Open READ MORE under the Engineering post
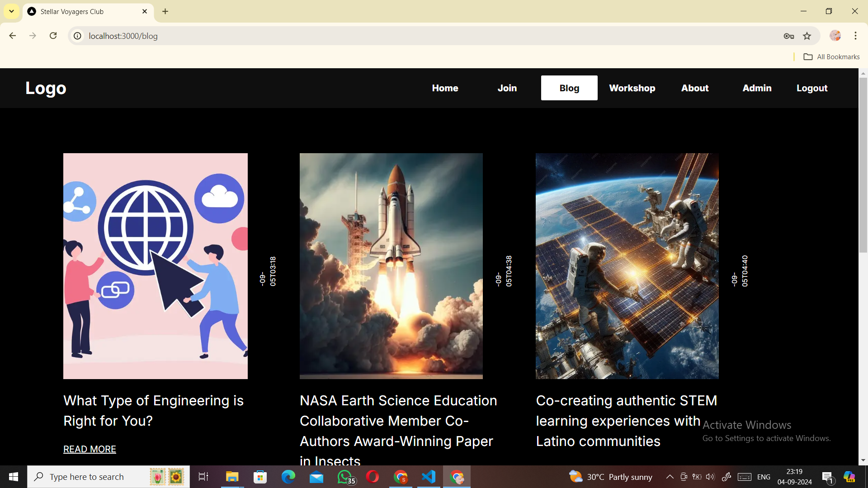868x488 pixels. pyautogui.click(x=90, y=449)
